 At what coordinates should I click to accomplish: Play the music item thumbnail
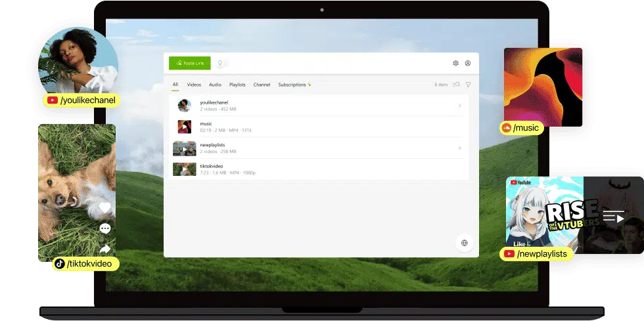(x=185, y=127)
